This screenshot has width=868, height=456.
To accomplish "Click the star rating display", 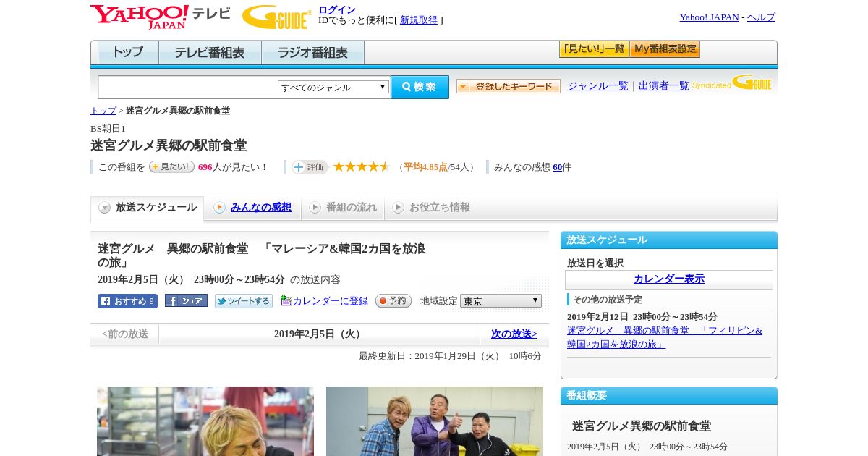I will click(x=362, y=167).
